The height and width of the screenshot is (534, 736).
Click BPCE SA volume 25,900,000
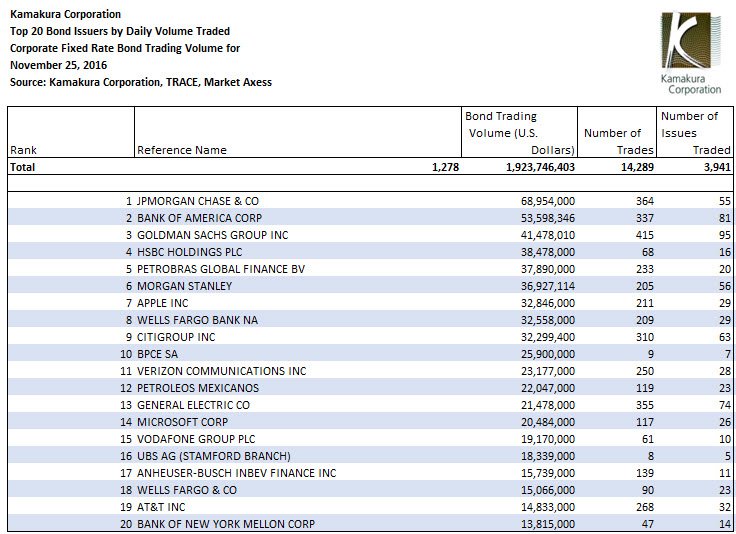pyautogui.click(x=548, y=354)
